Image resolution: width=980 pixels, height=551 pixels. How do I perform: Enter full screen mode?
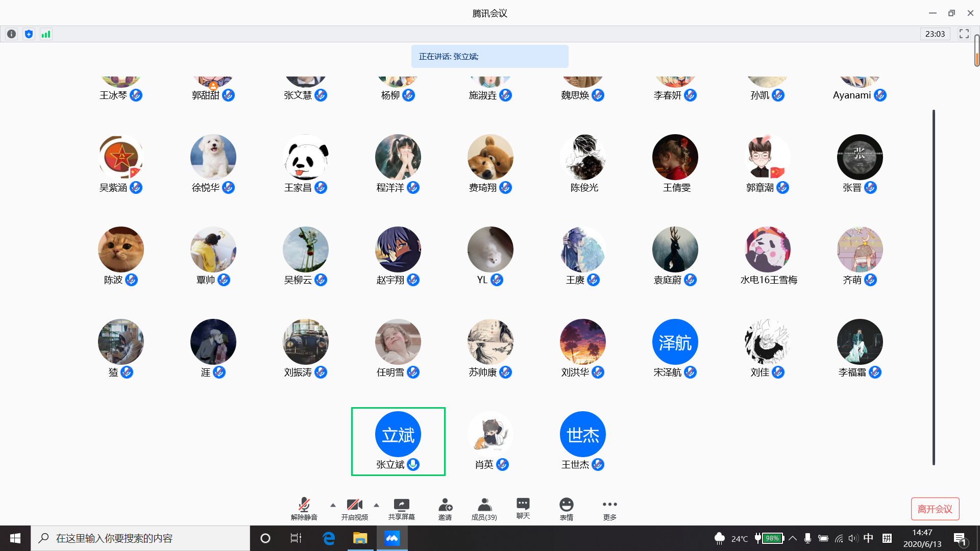pos(964,34)
